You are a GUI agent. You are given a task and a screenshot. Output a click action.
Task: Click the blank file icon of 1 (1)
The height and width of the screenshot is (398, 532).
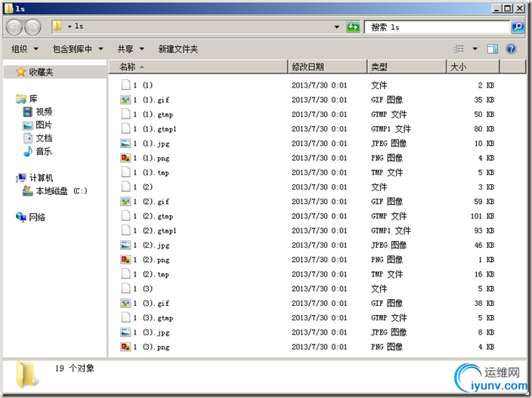tap(125, 85)
